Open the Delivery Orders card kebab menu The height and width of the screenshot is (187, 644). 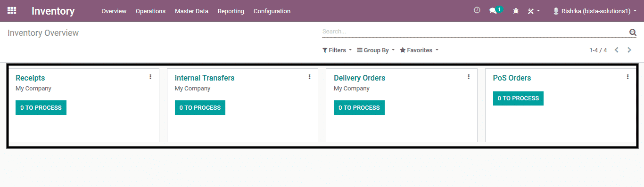[469, 77]
